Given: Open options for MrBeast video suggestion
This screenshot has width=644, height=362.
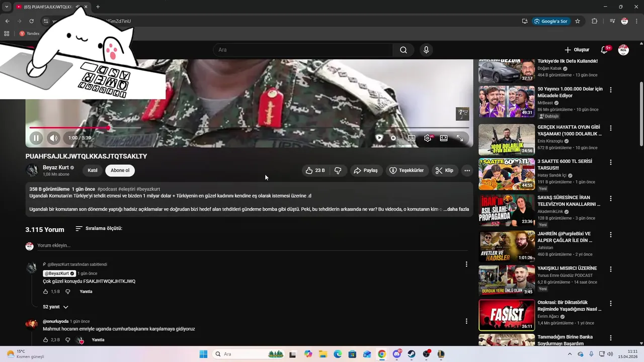Looking at the screenshot, I should pos(611,90).
